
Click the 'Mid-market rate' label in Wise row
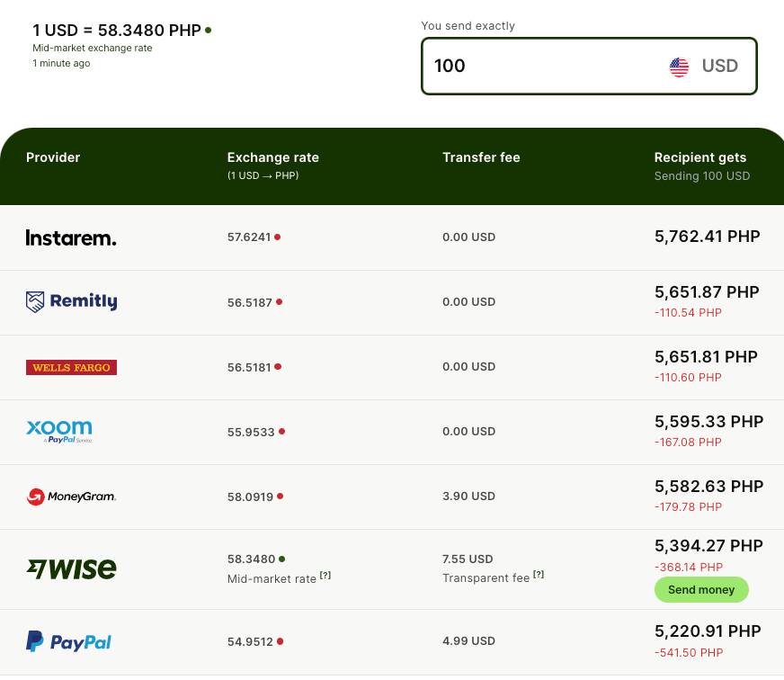point(272,579)
